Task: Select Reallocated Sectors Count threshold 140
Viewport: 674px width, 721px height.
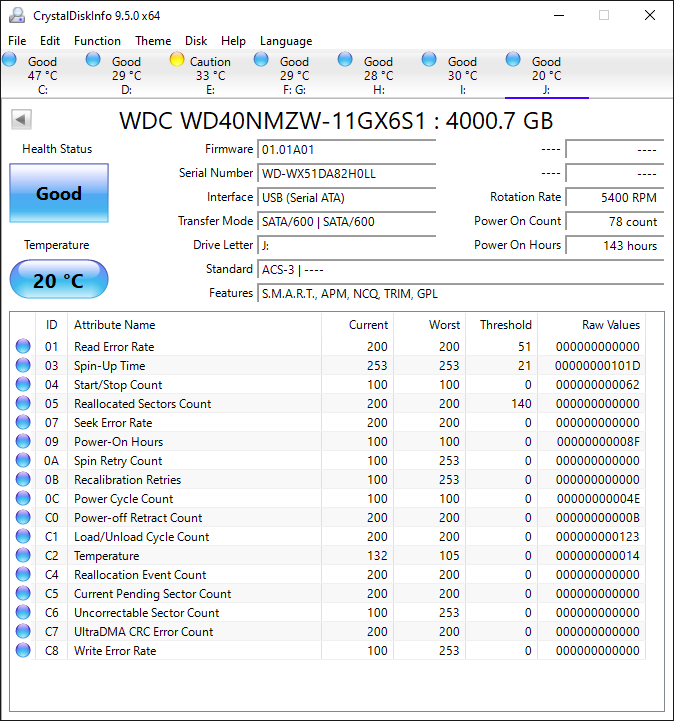Action: point(521,404)
